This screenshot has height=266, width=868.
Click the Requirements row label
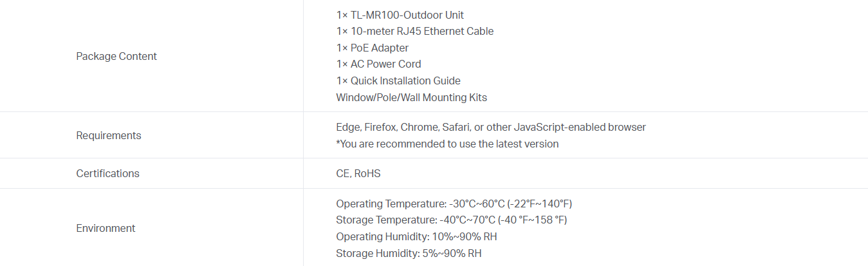(x=109, y=135)
